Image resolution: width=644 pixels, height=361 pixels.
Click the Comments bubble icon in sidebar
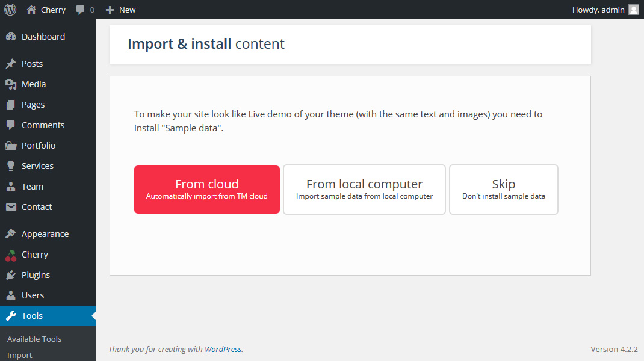point(11,125)
